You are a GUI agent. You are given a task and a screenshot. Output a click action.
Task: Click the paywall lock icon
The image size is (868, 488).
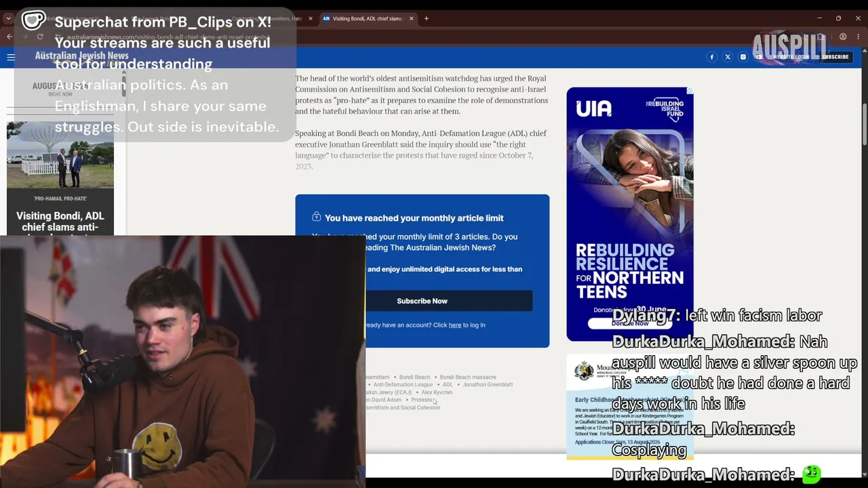click(x=316, y=217)
